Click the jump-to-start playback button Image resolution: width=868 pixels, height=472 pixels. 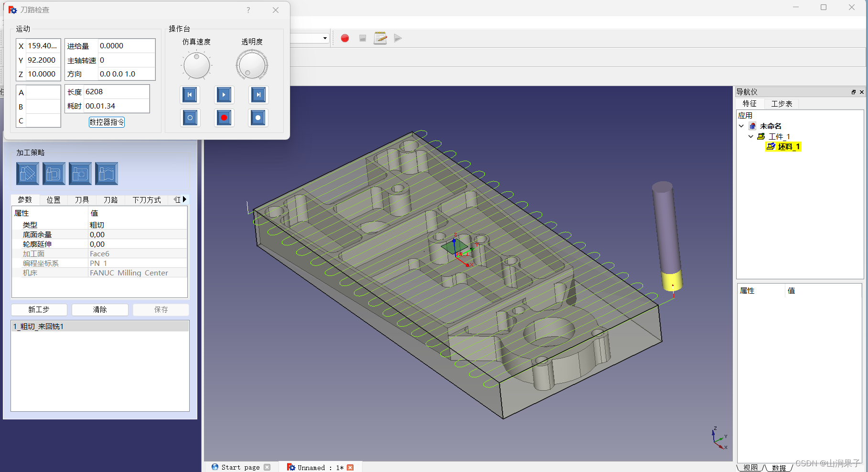tap(190, 95)
